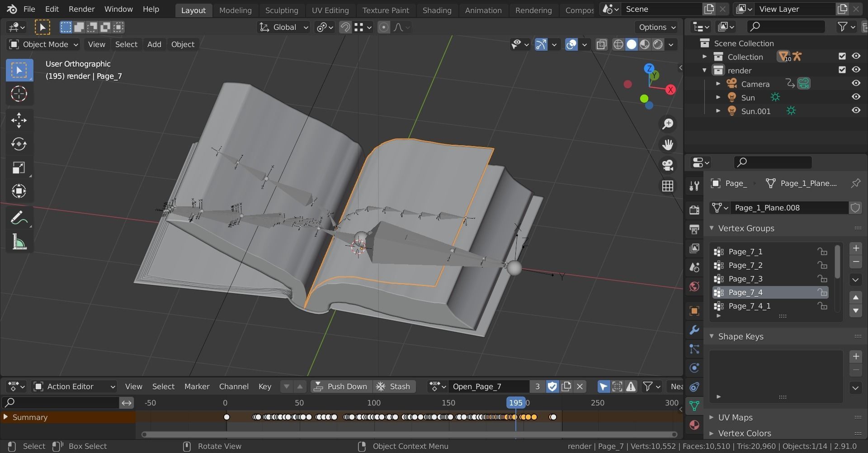Open the Object properties orange square tab

(694, 311)
